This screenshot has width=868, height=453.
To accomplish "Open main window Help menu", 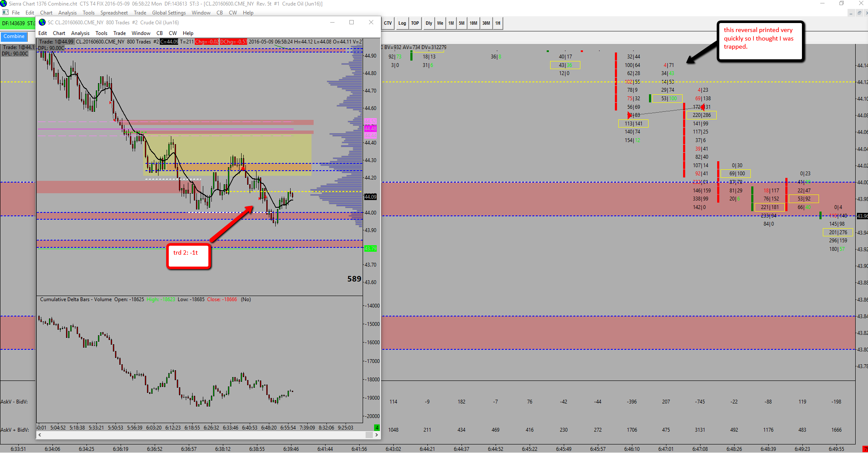I will pos(248,13).
